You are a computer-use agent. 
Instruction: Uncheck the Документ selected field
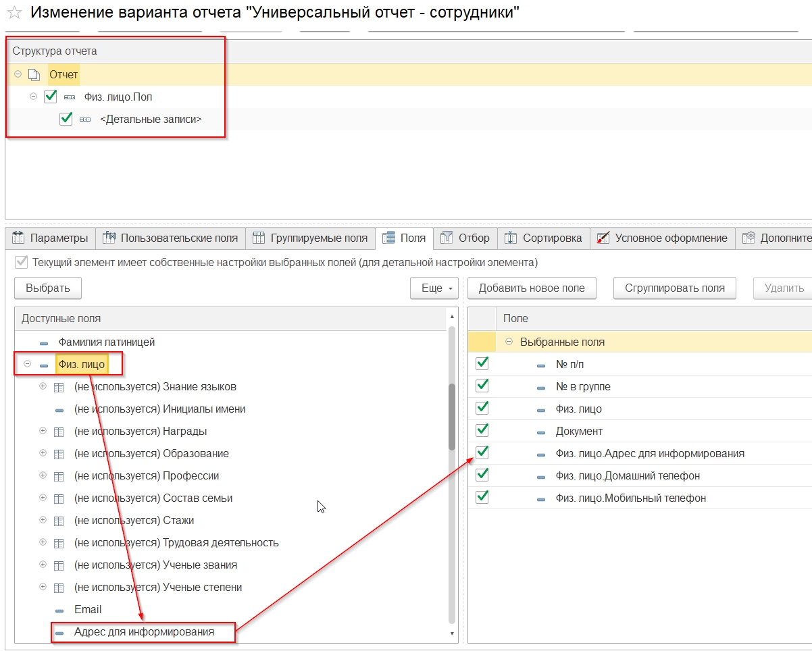482,430
